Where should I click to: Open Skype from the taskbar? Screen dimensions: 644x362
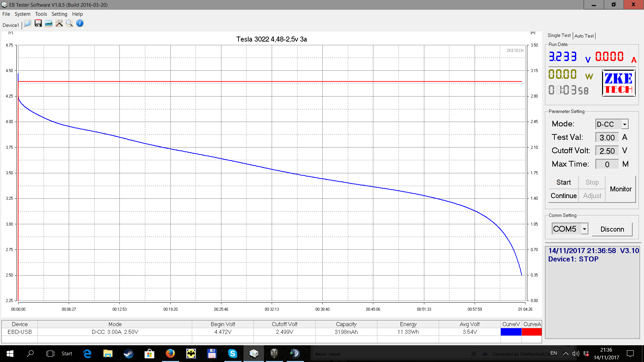(232, 353)
